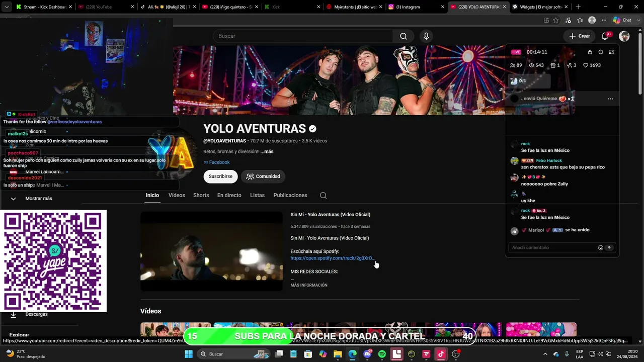
Task: Switch to the Instagram browser tab
Action: [417, 7]
